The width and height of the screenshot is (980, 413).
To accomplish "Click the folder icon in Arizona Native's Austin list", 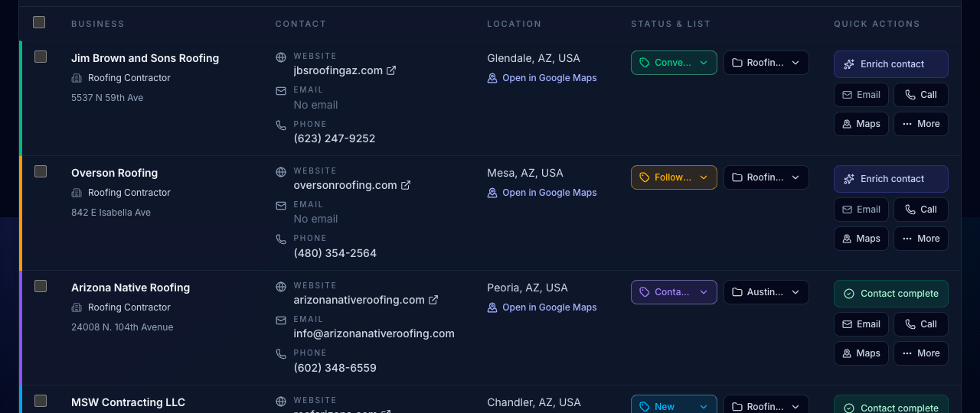I will click(737, 292).
